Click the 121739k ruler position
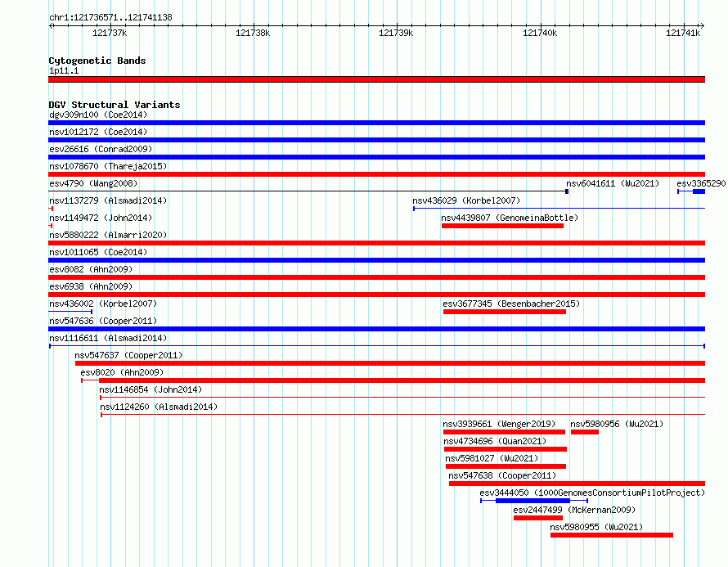Viewport: 728px width, 567px height. point(396,33)
